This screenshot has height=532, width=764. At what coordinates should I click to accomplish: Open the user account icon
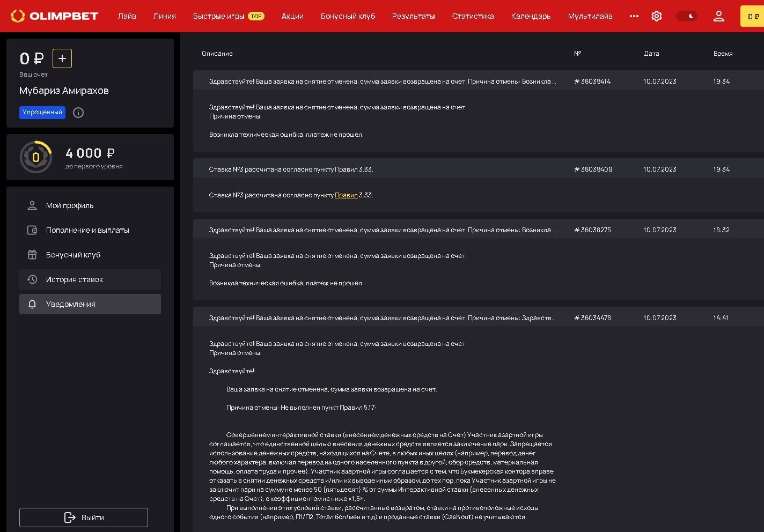tap(718, 16)
